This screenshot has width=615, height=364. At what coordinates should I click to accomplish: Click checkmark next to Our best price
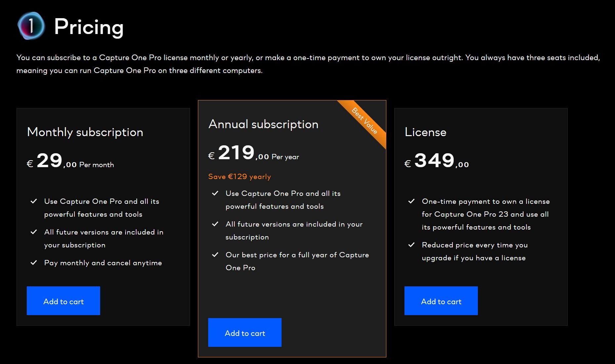click(215, 255)
